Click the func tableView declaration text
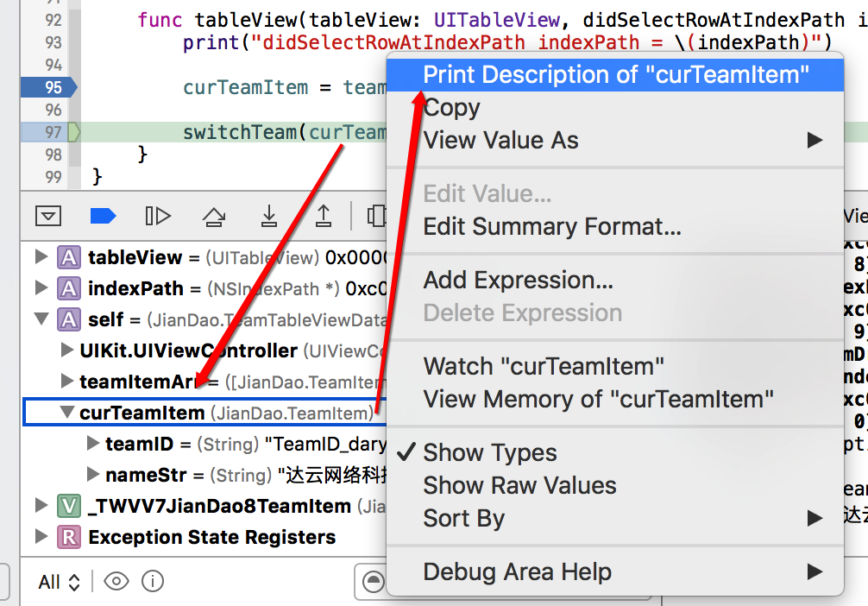868x606 pixels. click(503, 20)
